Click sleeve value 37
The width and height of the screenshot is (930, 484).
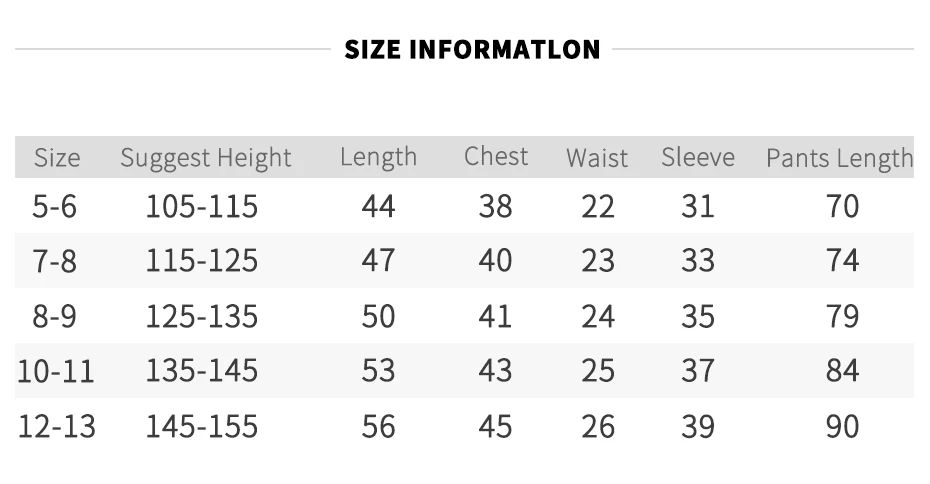pos(698,371)
